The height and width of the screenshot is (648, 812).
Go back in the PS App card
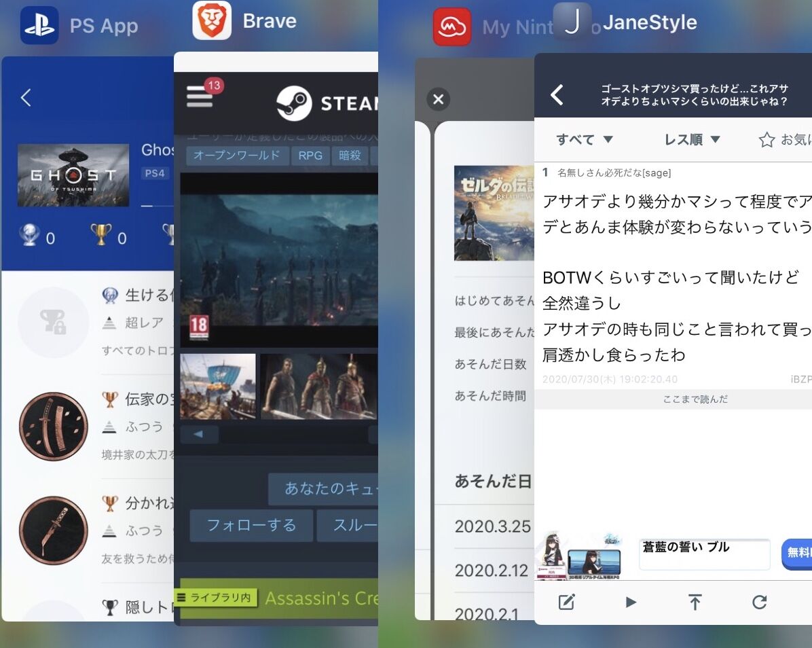point(26,97)
